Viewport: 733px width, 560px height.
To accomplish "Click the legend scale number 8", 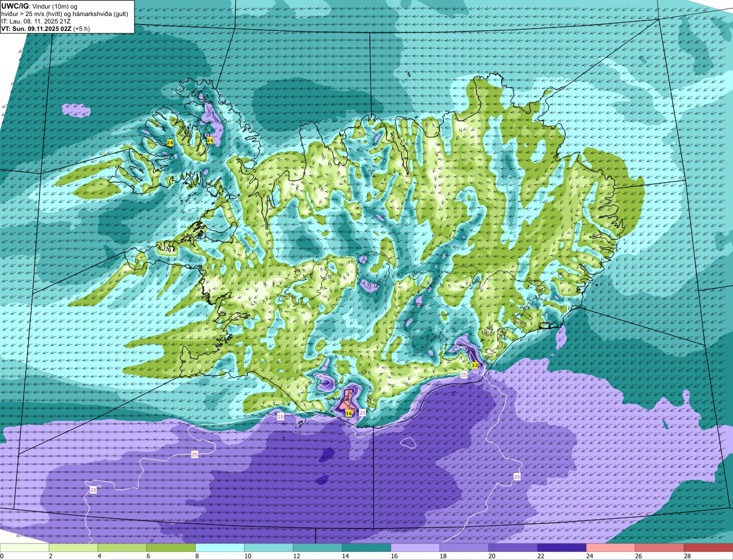I will coord(196,556).
